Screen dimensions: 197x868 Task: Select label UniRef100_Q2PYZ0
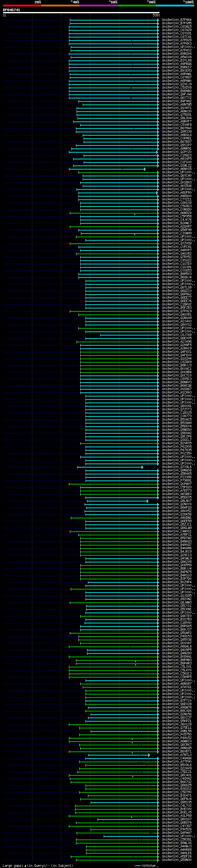click(176, 152)
